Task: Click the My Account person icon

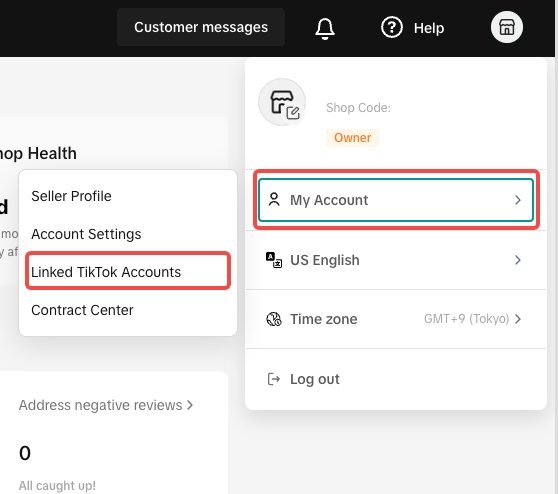Action: pyautogui.click(x=274, y=200)
